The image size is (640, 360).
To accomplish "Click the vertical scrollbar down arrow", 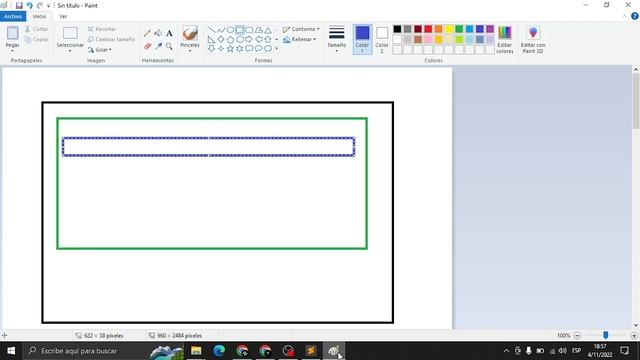I will point(636,325).
